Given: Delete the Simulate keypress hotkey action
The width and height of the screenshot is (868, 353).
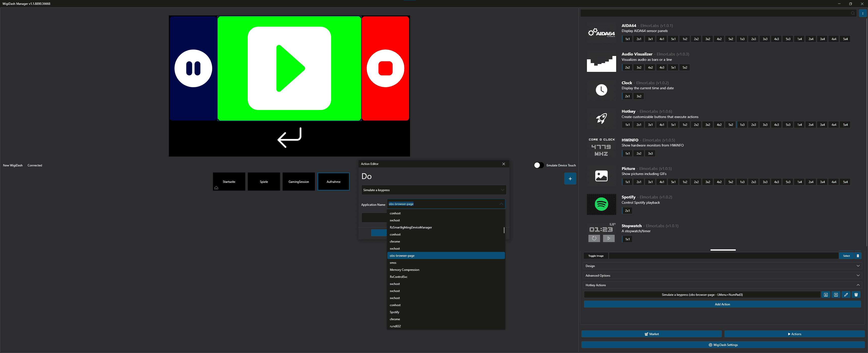Looking at the screenshot, I should pos(856,295).
